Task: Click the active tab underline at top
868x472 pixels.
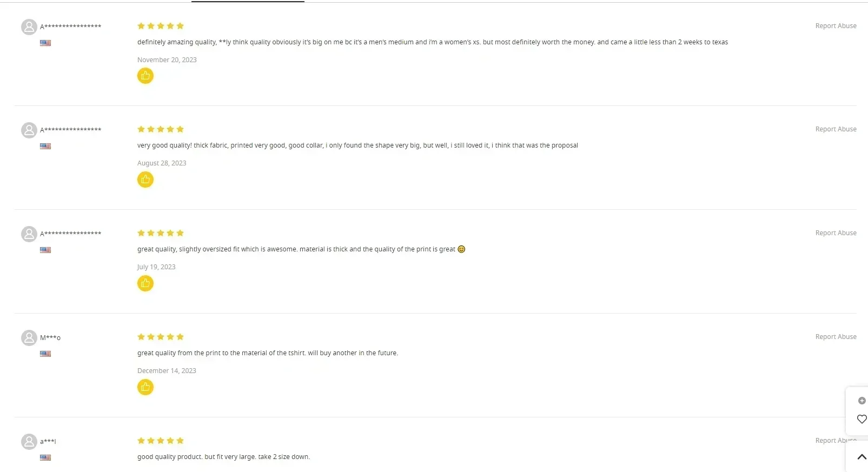Action: (x=248, y=1)
